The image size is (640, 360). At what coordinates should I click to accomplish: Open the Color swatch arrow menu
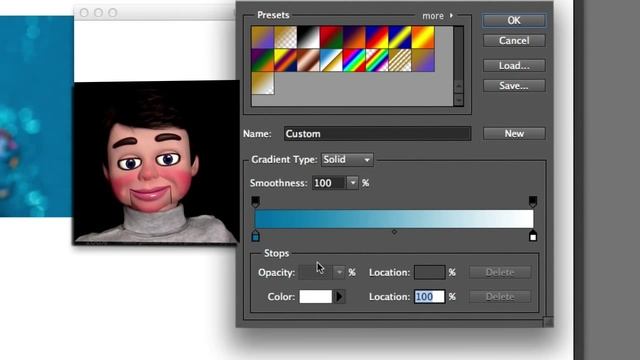340,297
